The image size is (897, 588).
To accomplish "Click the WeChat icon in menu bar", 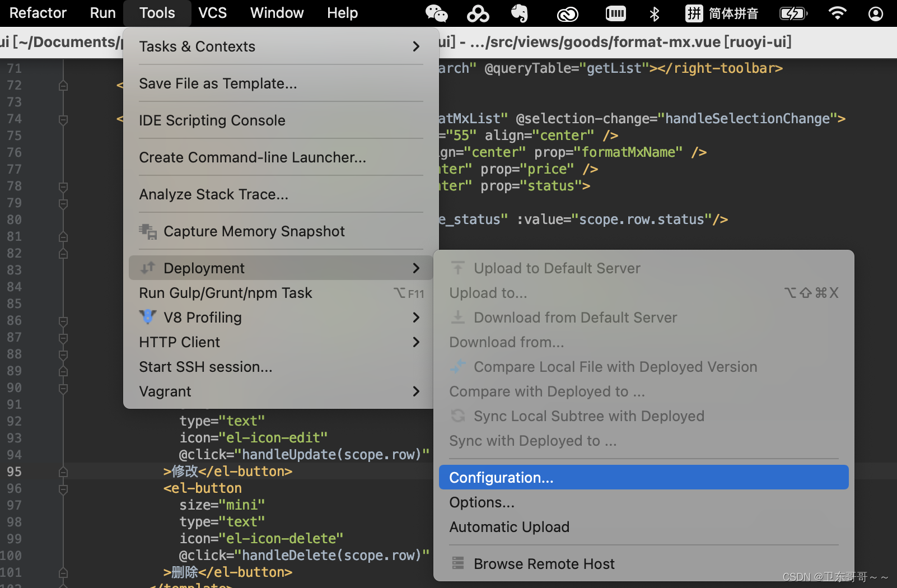I will pos(436,13).
